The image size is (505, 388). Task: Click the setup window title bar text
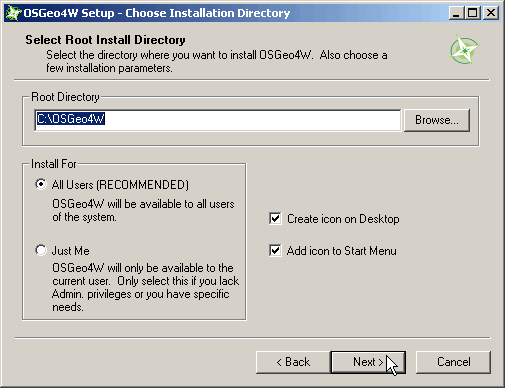tap(157, 13)
